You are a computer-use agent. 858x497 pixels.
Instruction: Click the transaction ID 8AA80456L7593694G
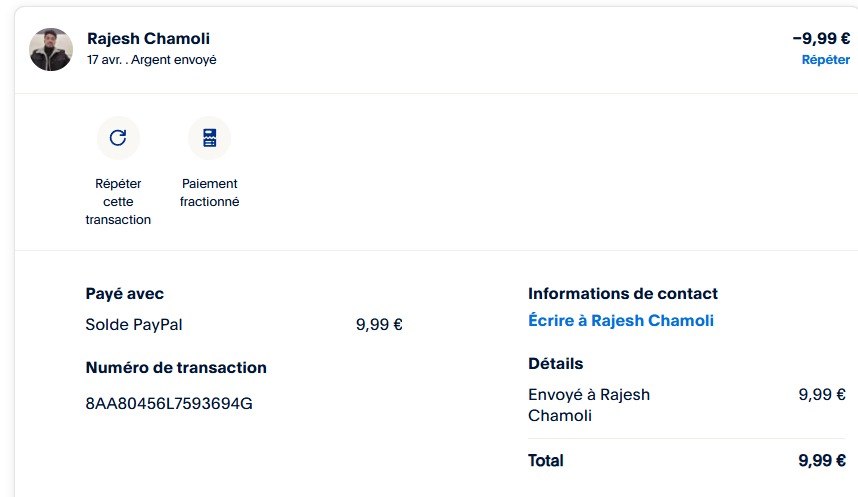click(169, 404)
